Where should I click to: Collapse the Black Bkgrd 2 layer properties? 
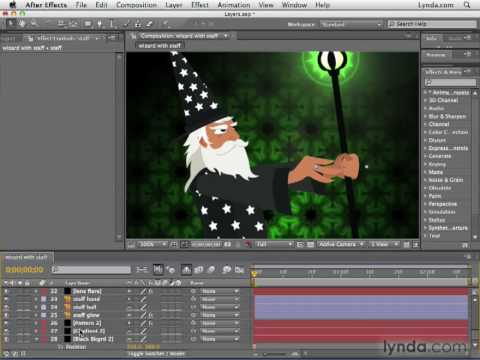click(36, 339)
